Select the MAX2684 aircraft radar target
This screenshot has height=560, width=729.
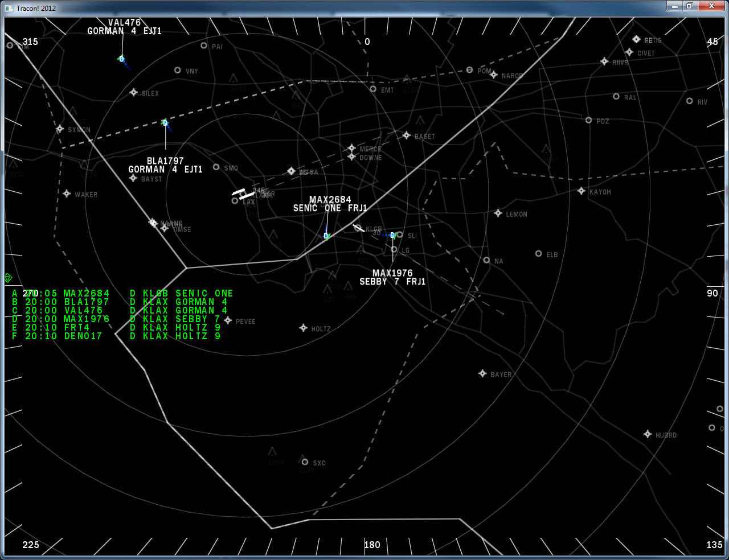pyautogui.click(x=326, y=236)
